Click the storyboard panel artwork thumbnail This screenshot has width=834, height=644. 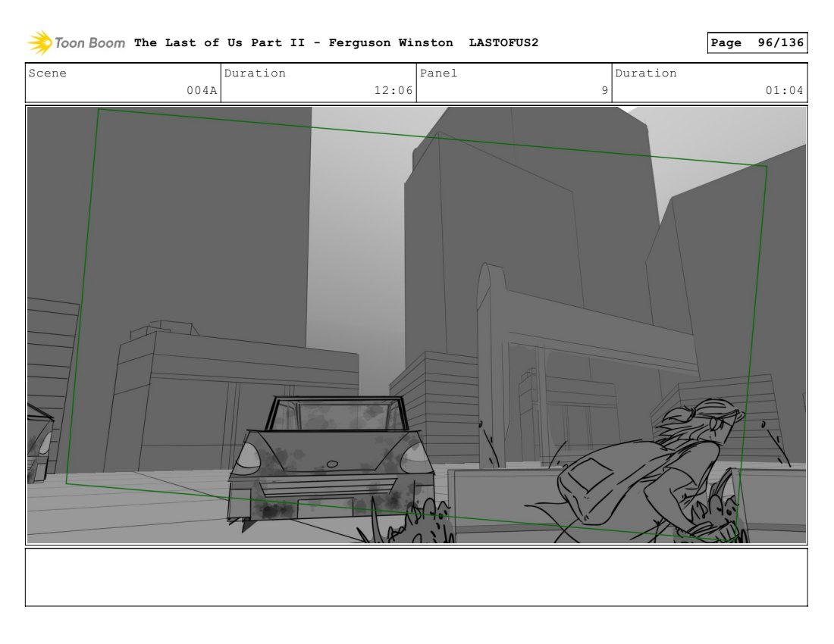tap(416, 325)
